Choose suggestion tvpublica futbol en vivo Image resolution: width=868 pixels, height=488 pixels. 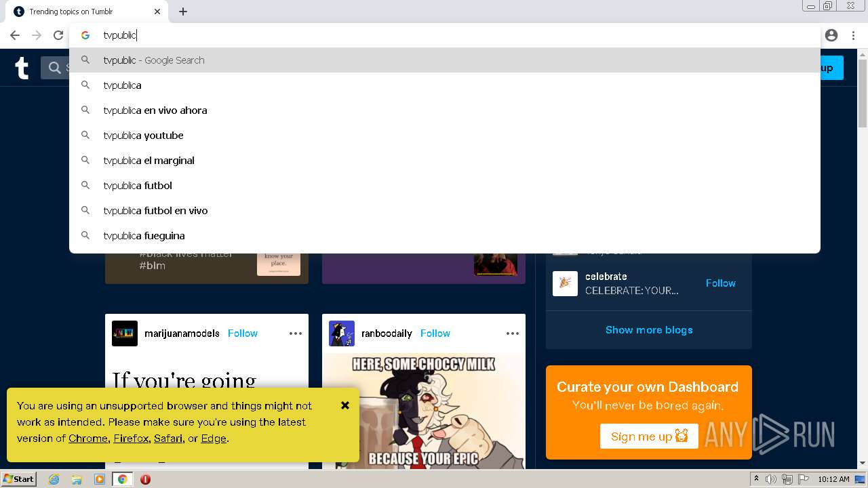[445, 211]
